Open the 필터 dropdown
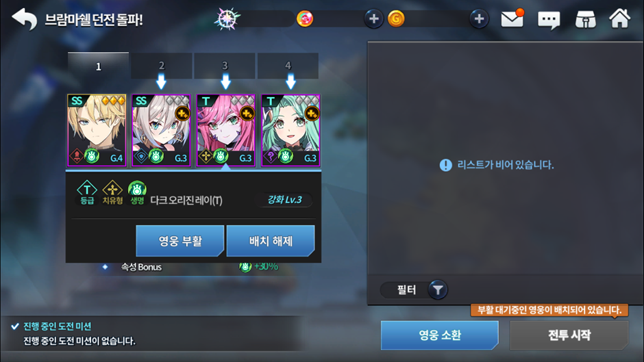This screenshot has height=362, width=644. pos(414,290)
